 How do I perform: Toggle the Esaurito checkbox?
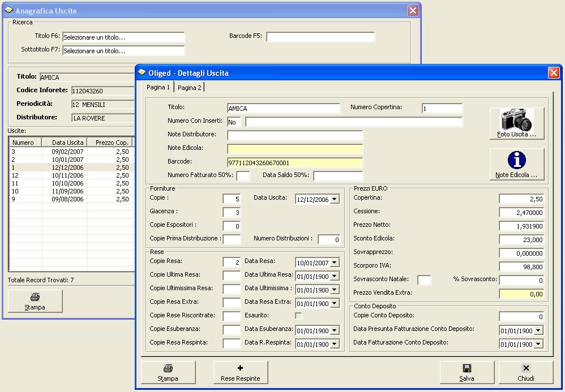tap(298, 316)
